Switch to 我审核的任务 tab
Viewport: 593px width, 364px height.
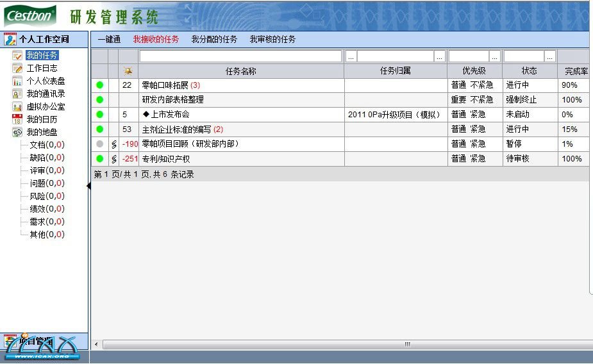pos(272,39)
